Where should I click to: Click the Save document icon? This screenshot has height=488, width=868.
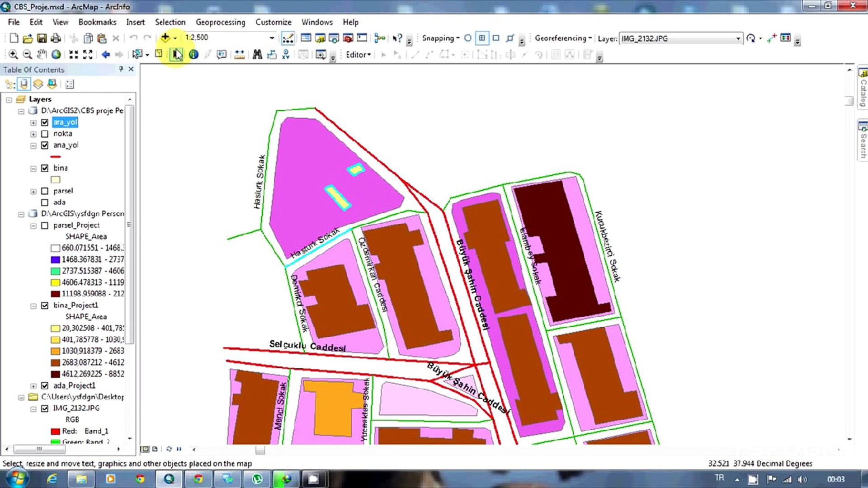click(x=42, y=38)
